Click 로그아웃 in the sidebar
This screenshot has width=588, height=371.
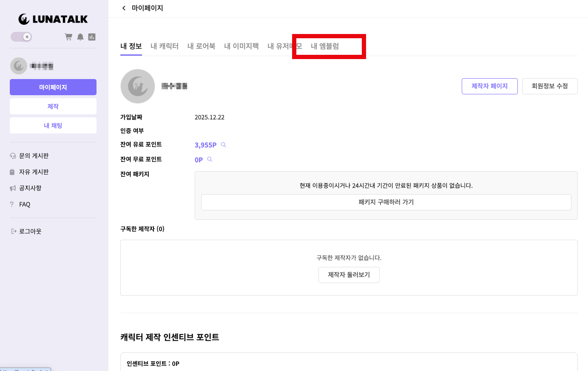point(30,232)
